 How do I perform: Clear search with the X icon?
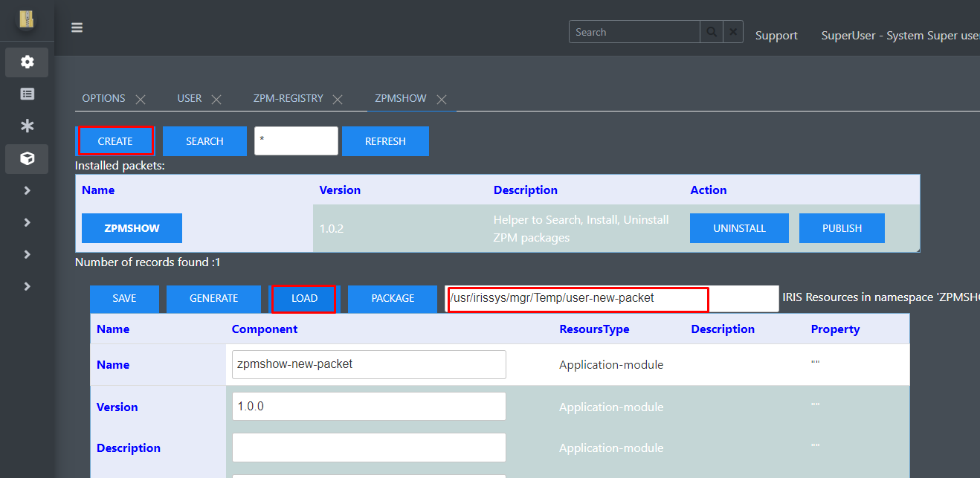(x=732, y=32)
